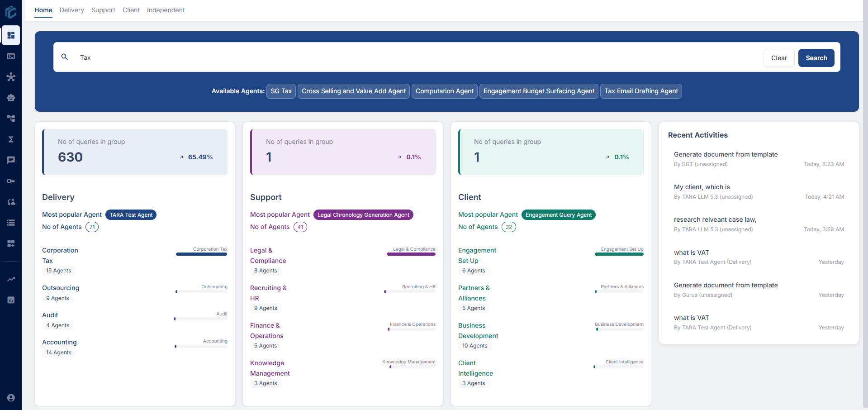This screenshot has height=410, width=868.
Task: Open the Independent tab
Action: (x=166, y=10)
